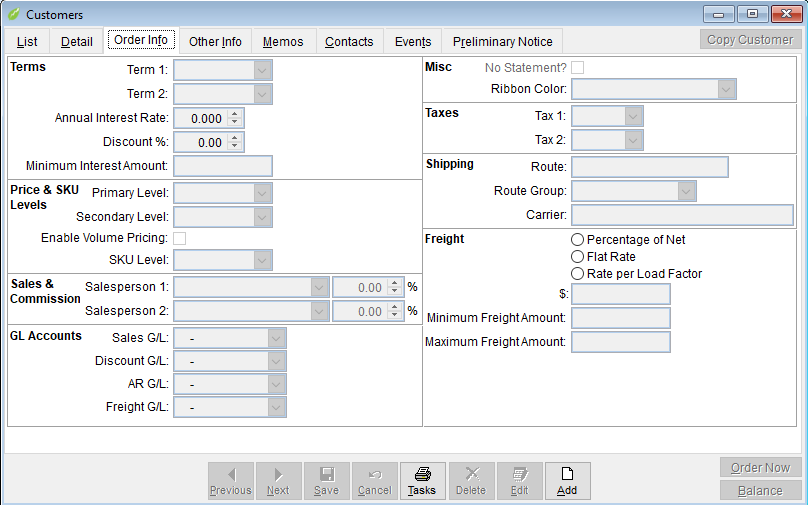Open the Term 1 dropdown
Viewport: 808px width, 505px height.
pos(262,70)
